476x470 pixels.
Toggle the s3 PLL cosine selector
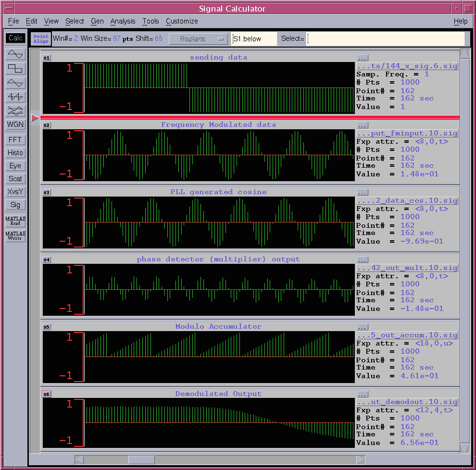click(47, 192)
